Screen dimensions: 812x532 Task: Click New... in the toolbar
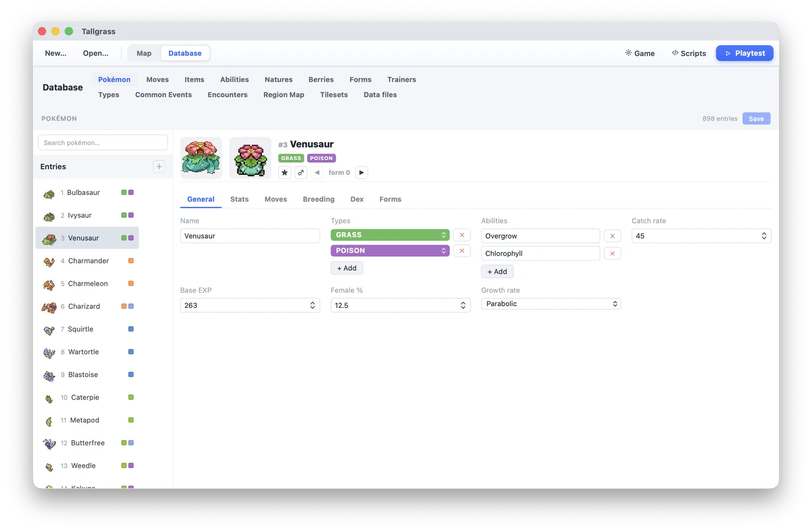(x=55, y=53)
